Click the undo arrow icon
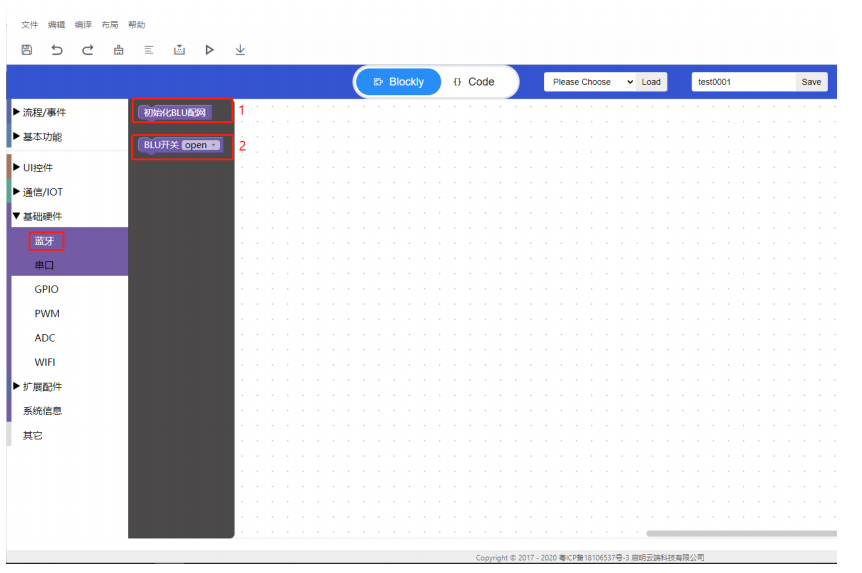 57,50
